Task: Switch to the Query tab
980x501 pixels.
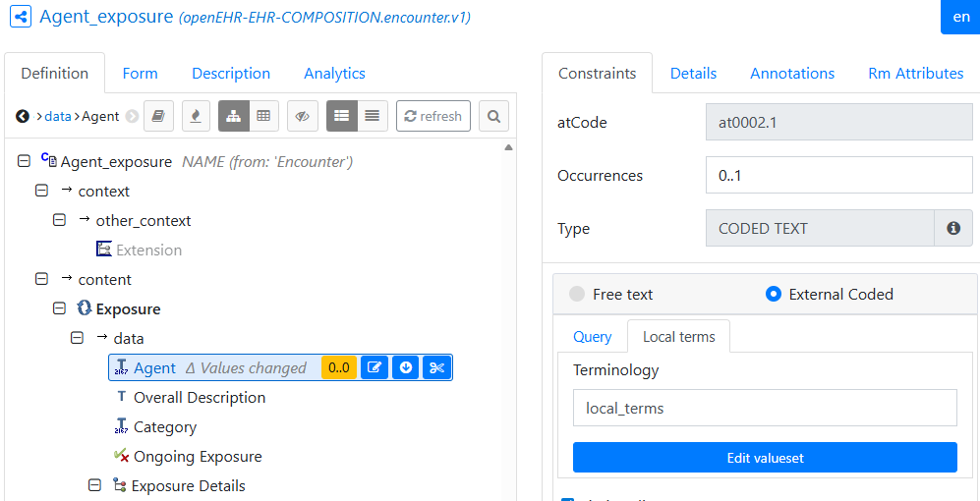Action: (x=592, y=336)
